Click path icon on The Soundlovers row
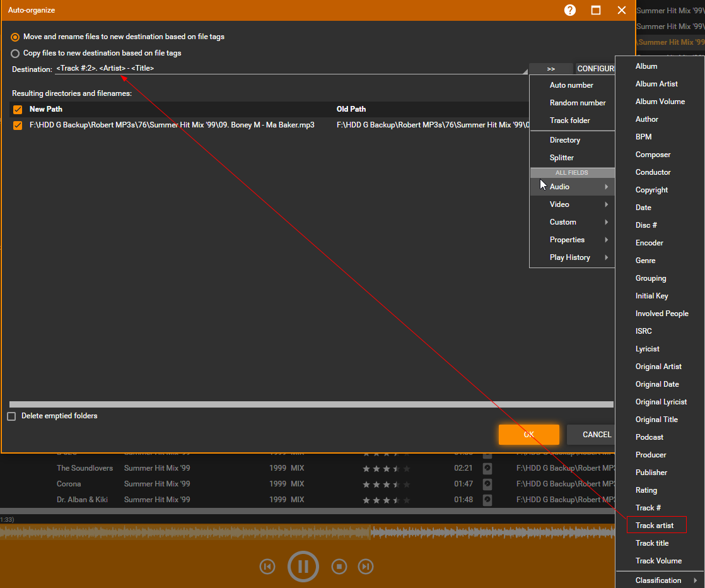Viewport: 705px width, 588px height. pyautogui.click(x=487, y=468)
